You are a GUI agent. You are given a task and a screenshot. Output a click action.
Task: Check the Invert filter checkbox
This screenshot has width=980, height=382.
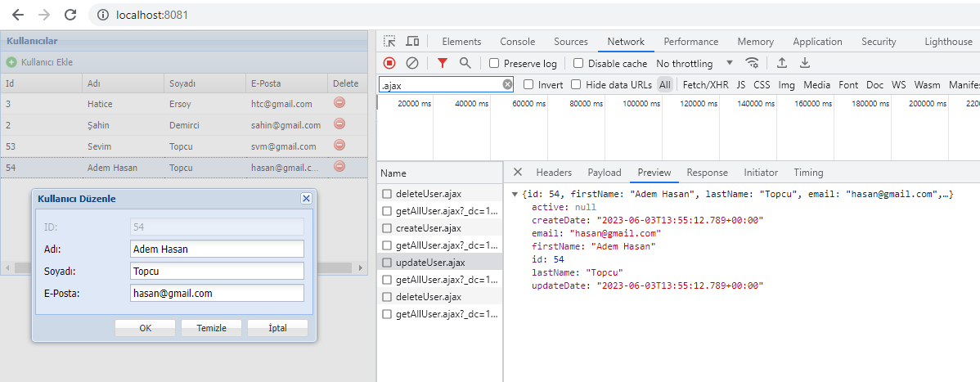528,84
